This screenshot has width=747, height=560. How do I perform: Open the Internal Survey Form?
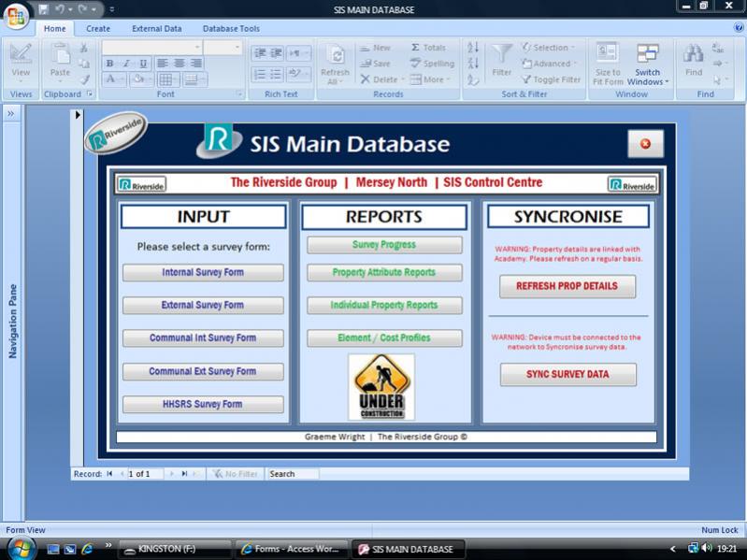(203, 272)
